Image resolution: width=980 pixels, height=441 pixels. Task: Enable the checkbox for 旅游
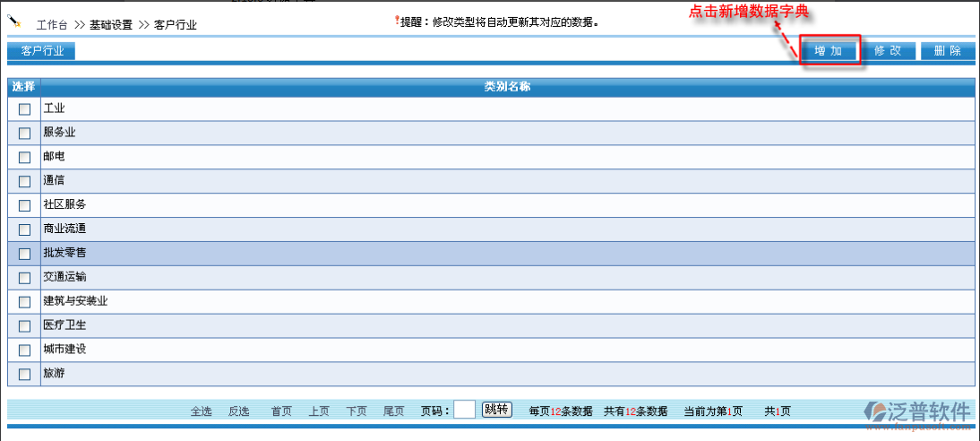coord(25,375)
